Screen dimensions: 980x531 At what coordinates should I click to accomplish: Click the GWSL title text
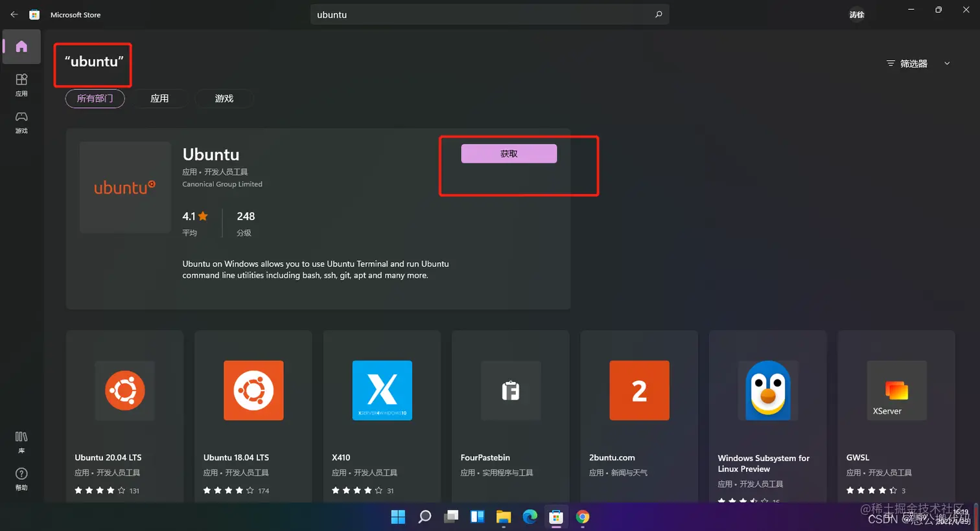(857, 458)
